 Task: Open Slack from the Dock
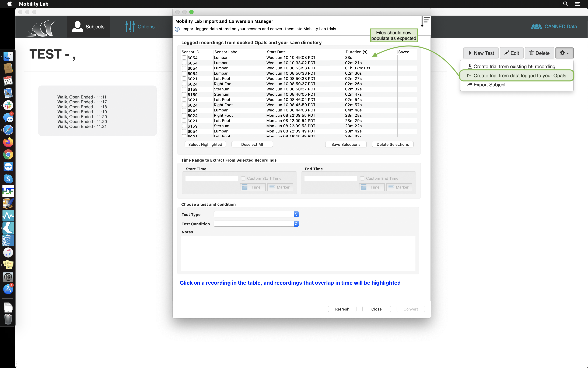[x=8, y=105]
